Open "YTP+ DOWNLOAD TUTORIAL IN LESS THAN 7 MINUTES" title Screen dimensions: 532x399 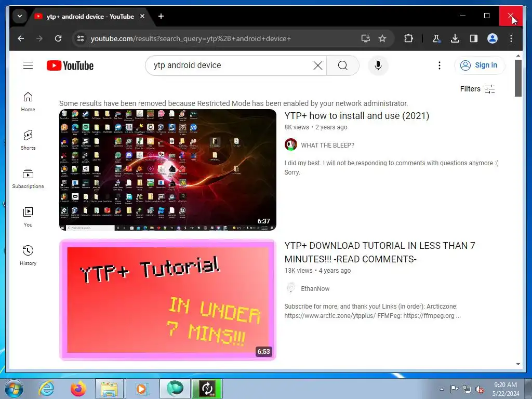tap(380, 252)
